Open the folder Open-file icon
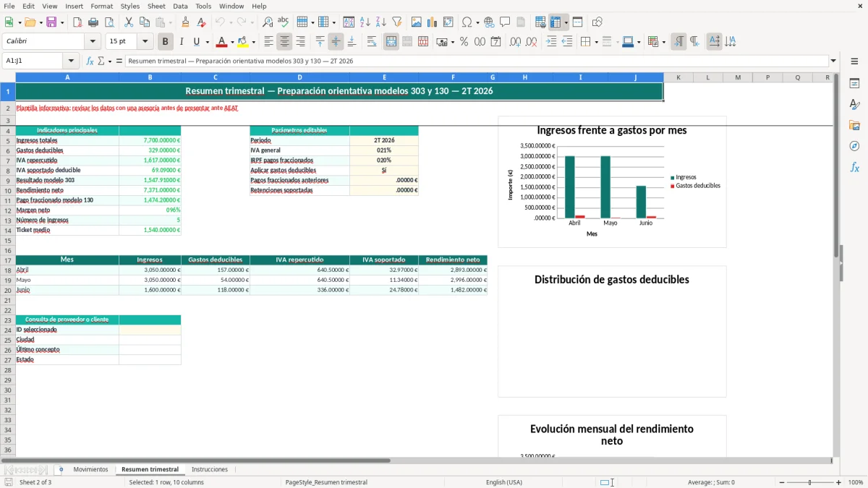The width and height of the screenshot is (868, 488). (30, 22)
